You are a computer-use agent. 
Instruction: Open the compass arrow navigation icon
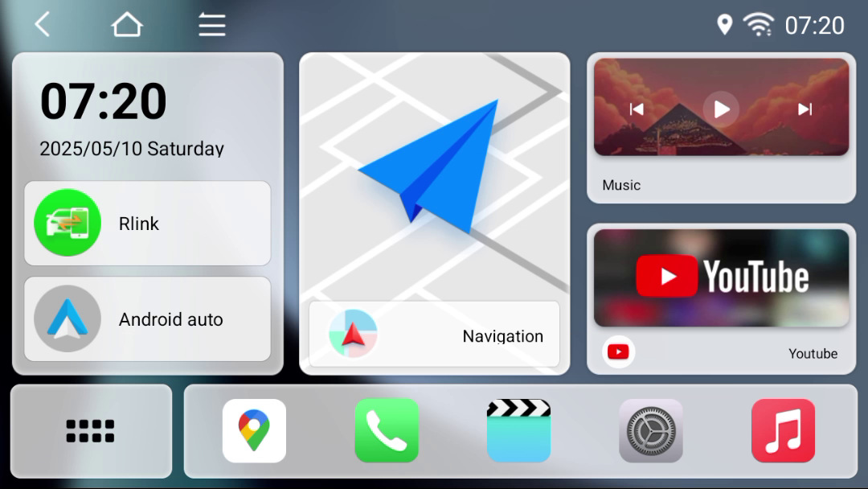tap(353, 334)
